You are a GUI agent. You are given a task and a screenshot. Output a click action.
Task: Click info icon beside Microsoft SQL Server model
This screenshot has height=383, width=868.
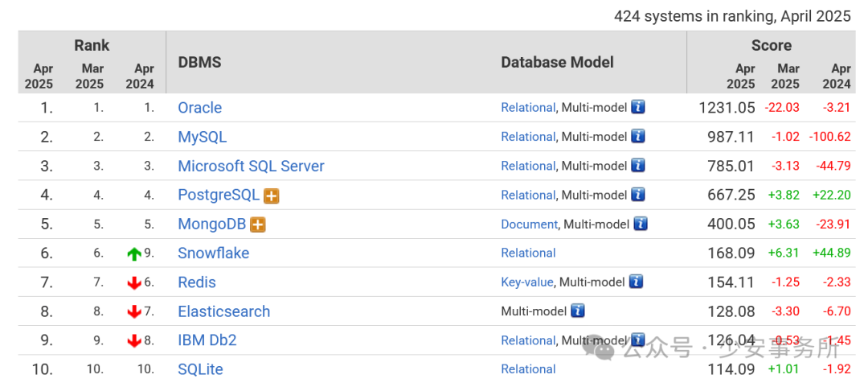[638, 166]
